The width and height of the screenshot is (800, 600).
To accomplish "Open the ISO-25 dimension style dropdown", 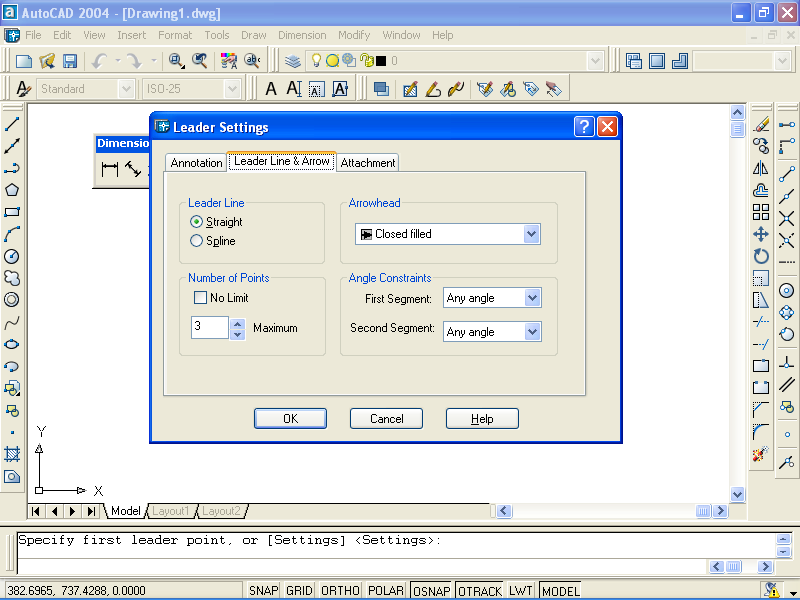I will tap(232, 89).
